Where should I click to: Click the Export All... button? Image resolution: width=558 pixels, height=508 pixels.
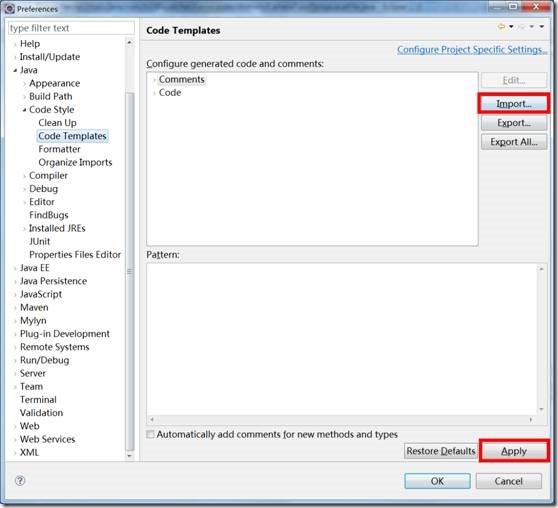(514, 142)
